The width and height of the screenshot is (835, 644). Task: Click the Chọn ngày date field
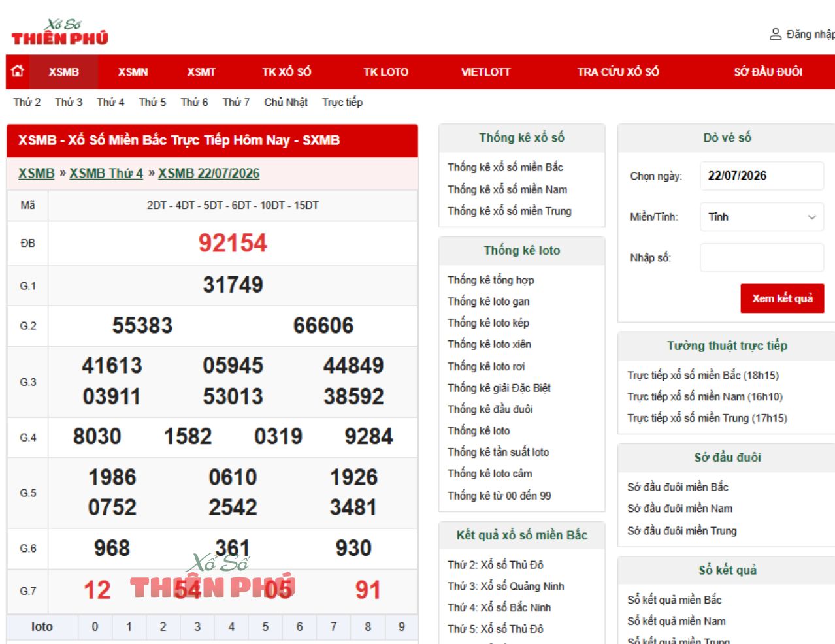pyautogui.click(x=762, y=176)
